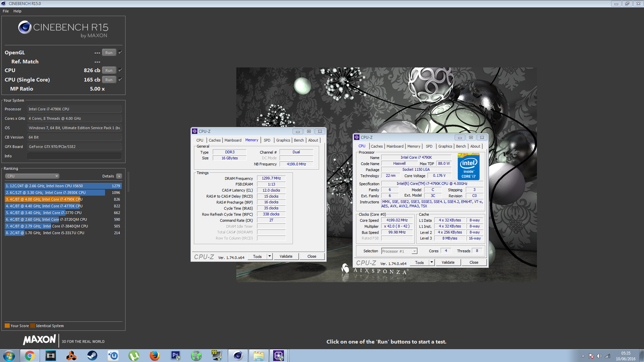Switch to Graphics tab in CPU CPU-Z window
Viewport: 644px width, 362px height.
click(445, 146)
